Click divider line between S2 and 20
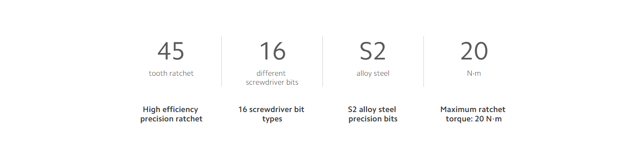Image resolution: width=644 pixels, height=154 pixels. [423, 61]
